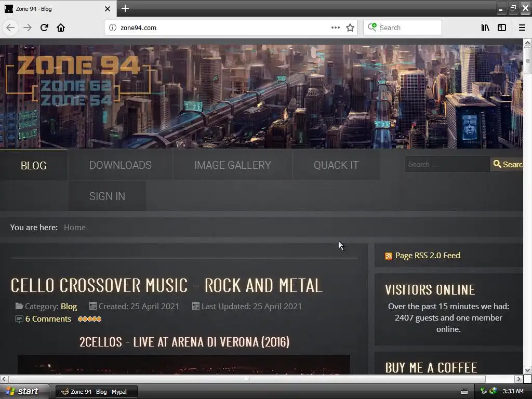Click the 3:33 AM taskbar clock
This screenshot has height=399, width=532.
[513, 391]
